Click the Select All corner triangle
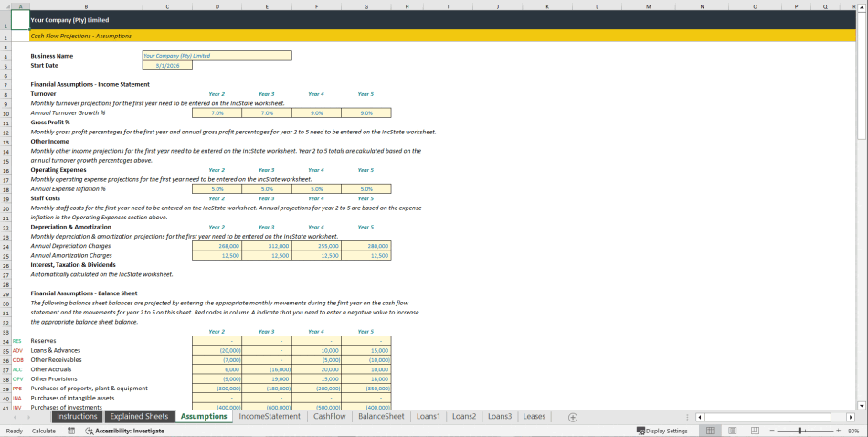The width and height of the screenshot is (868, 437). [5, 6]
